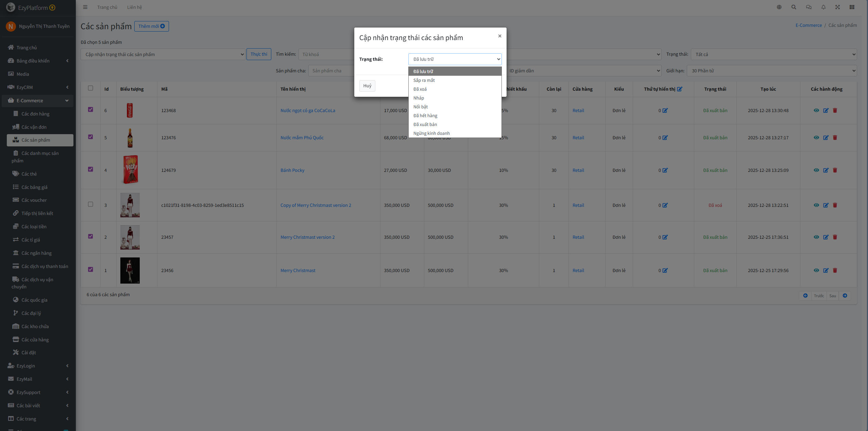Screen dimensions: 868x431
Task: Click the hamburger menu icon
Action: (85, 7)
